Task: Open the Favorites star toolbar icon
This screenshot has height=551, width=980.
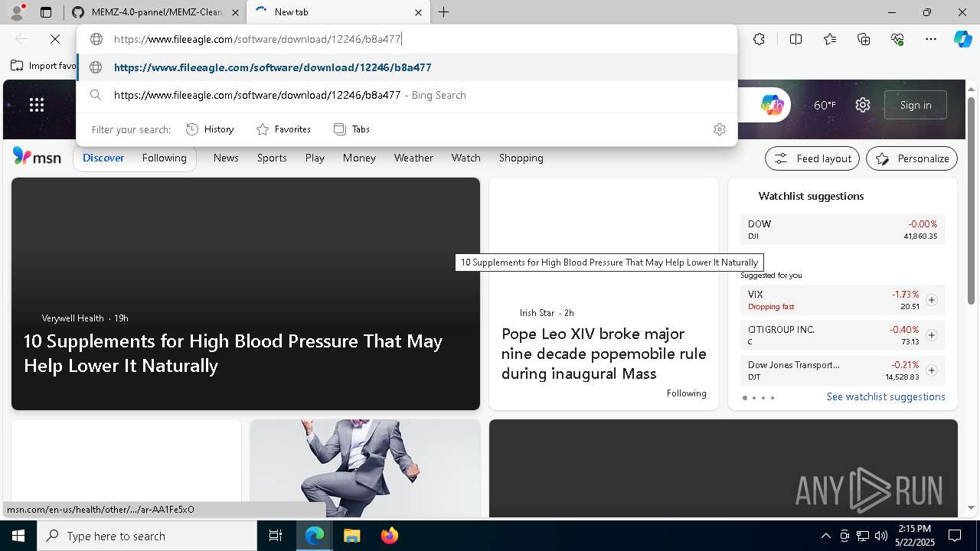Action: [830, 39]
